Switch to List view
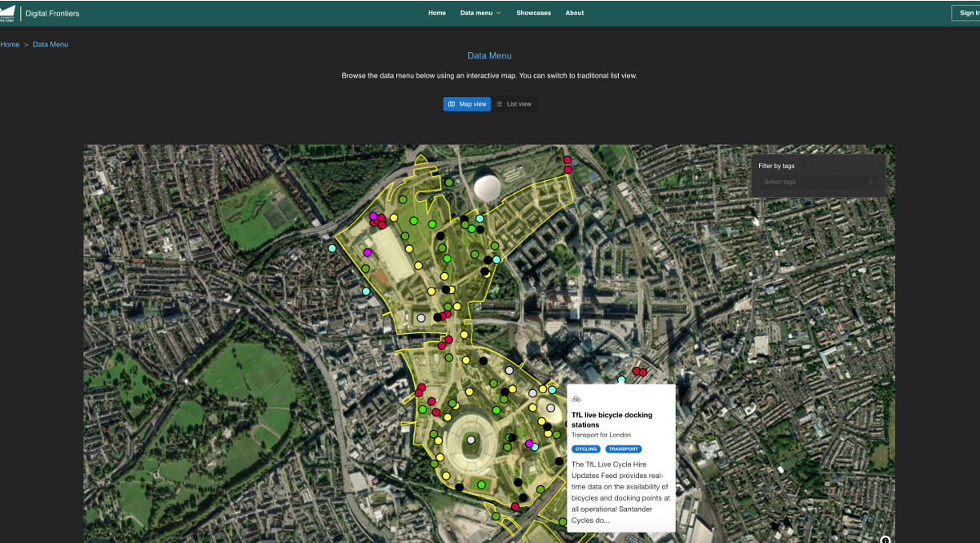 coord(513,104)
